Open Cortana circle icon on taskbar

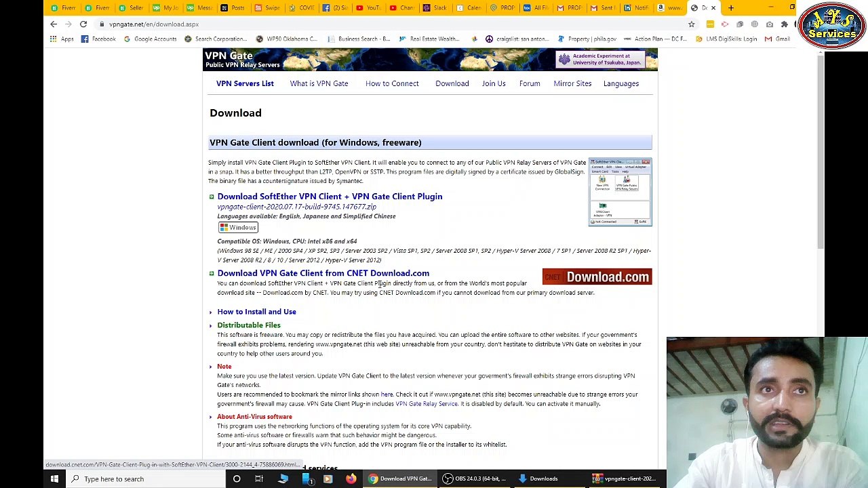pos(237,479)
